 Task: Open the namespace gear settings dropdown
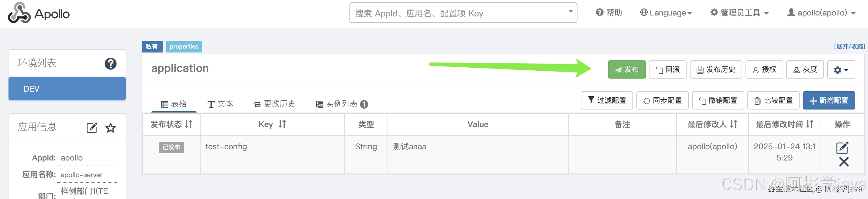841,69
